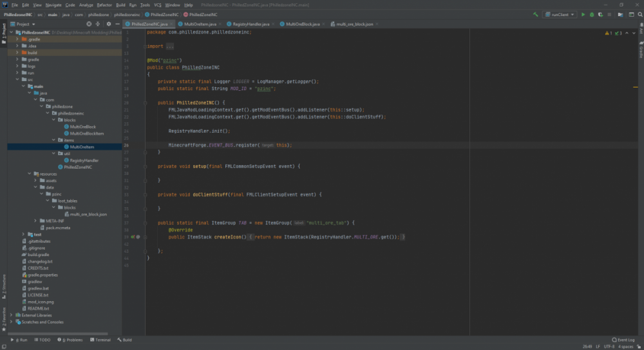Switch to the multi_ore_block.json tab

click(x=354, y=24)
